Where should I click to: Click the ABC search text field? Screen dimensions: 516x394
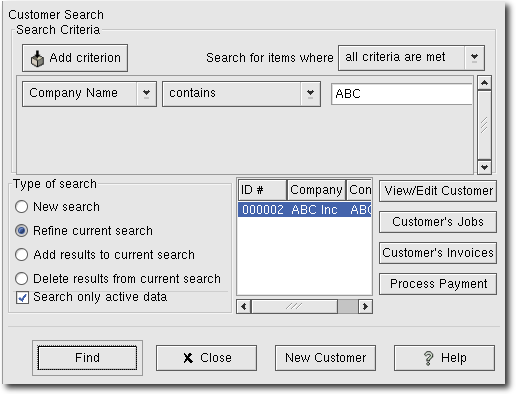tap(402, 94)
